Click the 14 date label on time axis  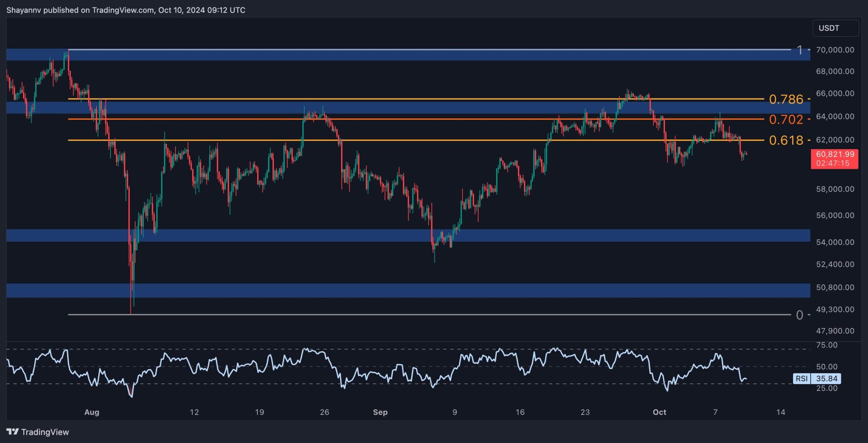point(781,412)
